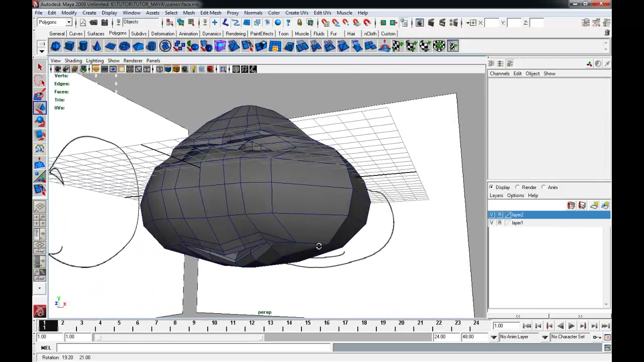Open the Polygons menu set dropdown
The width and height of the screenshot is (644, 362).
(55, 22)
